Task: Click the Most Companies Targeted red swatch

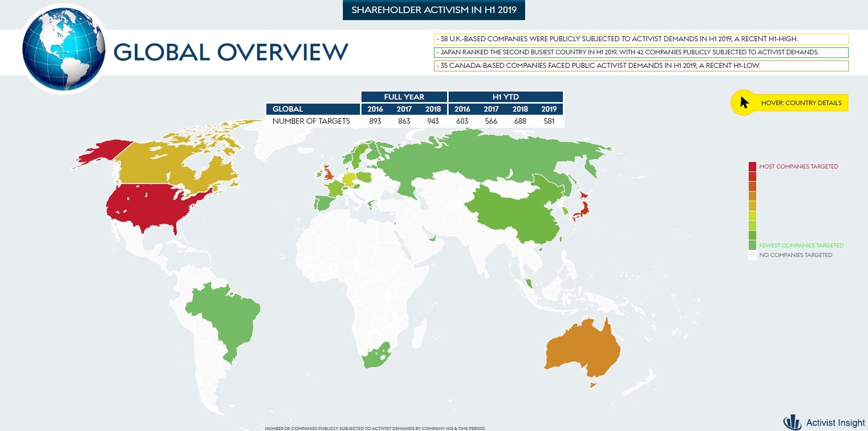Action: (x=752, y=166)
